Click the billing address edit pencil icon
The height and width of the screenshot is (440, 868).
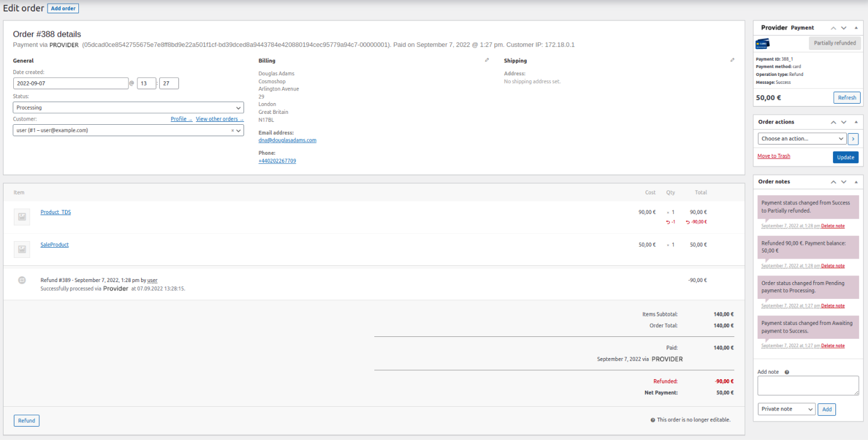(487, 60)
